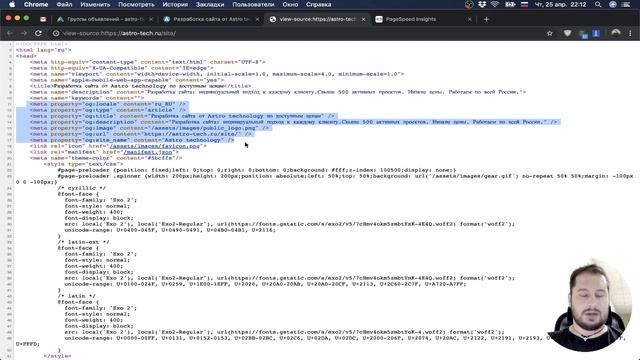Screen dimensions: 640x360
Task: Click the blue extension icon
Action: point(596,33)
